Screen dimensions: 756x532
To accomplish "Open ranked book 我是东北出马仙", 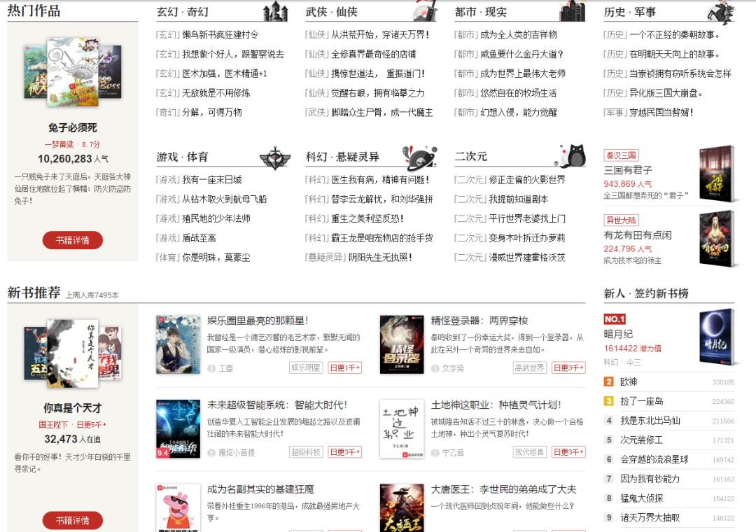I will (650, 421).
